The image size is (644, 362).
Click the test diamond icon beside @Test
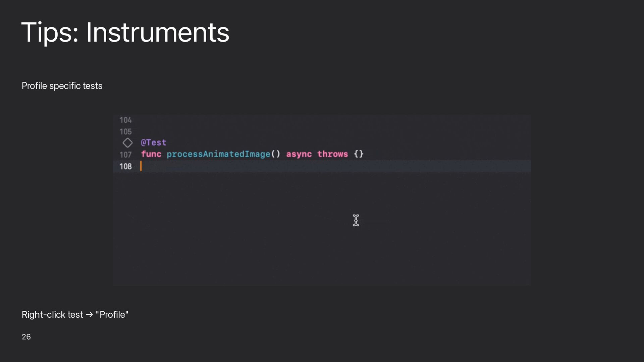click(127, 143)
